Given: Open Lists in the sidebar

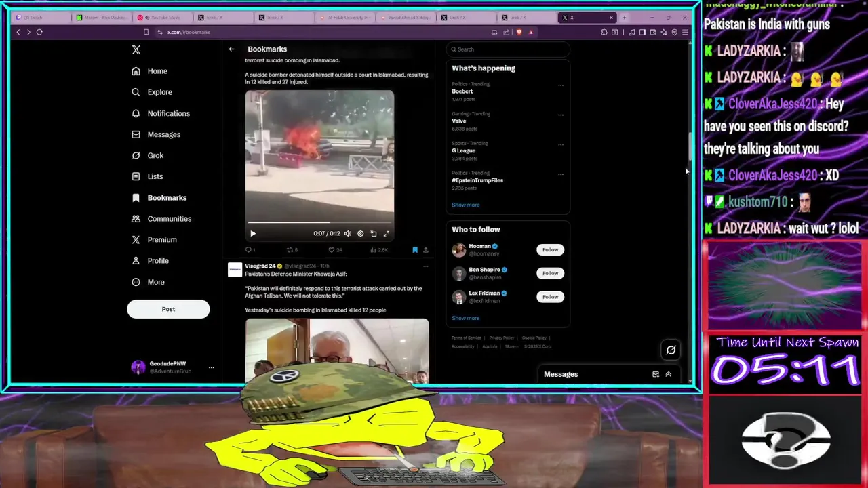Looking at the screenshot, I should coord(147,176).
